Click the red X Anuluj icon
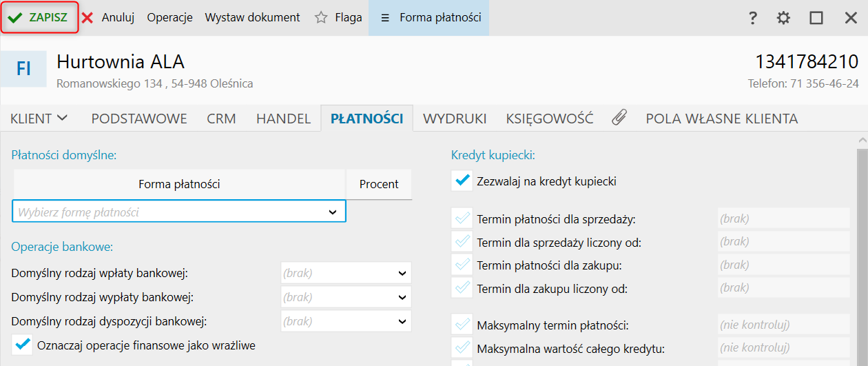 [x=87, y=18]
